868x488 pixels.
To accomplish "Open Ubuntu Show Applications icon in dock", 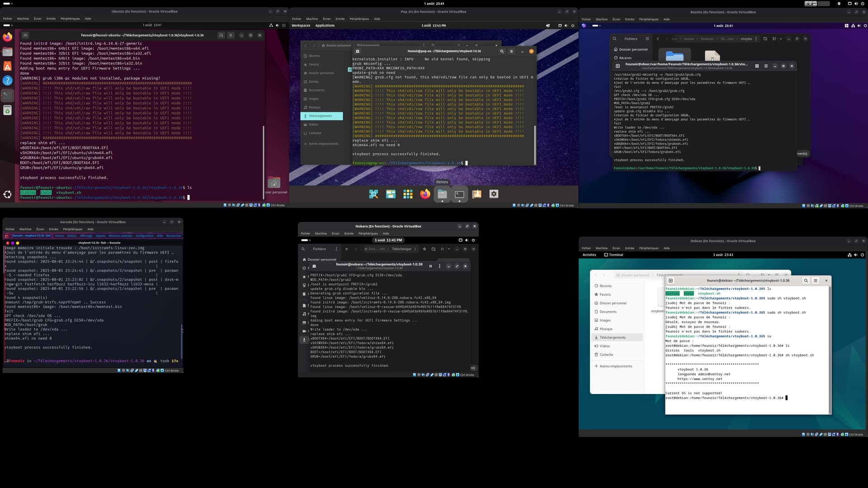I will point(8,194).
